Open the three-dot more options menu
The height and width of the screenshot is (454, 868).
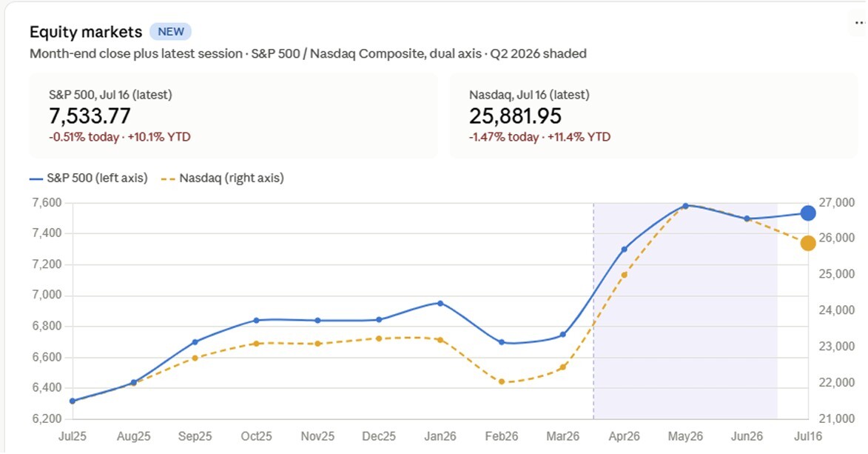point(859,23)
